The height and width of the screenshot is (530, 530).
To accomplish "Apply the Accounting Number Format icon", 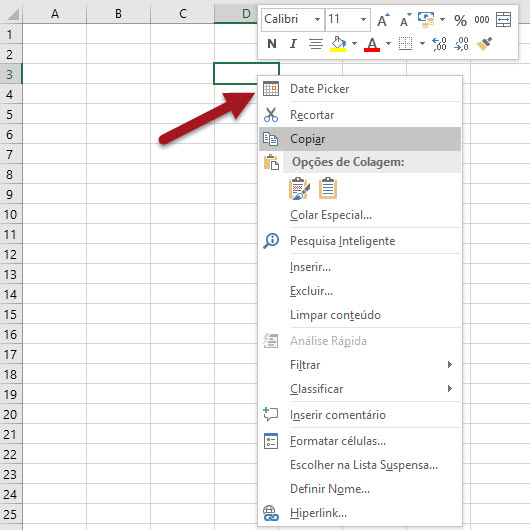I will click(426, 20).
